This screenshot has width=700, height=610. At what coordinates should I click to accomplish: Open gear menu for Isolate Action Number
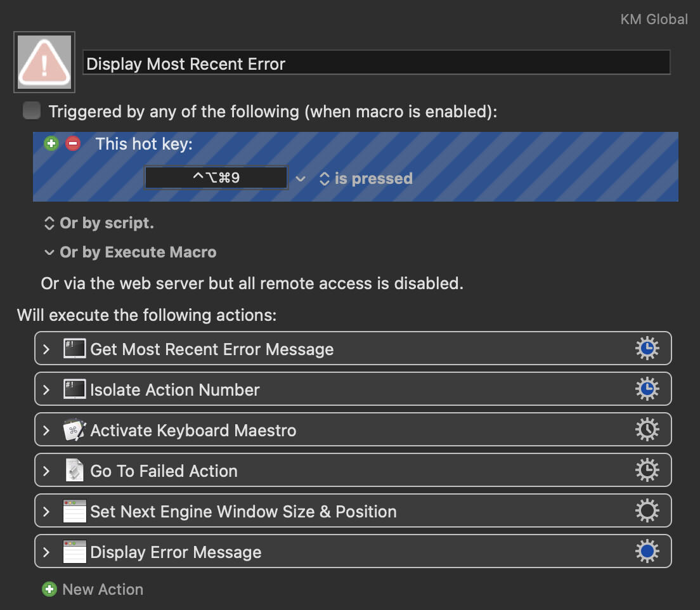(647, 389)
